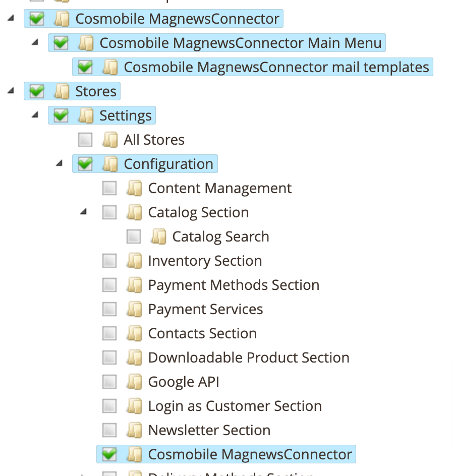Enable the Catalog Section checkbox
Viewport: 452px width, 476px height.
(109, 213)
